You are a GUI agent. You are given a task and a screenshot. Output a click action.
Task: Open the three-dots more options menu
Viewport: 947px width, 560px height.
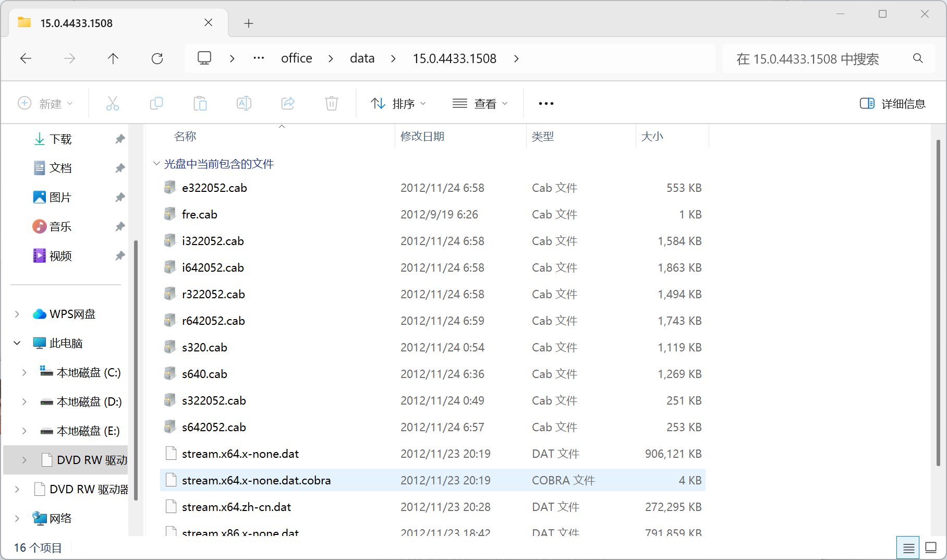point(546,104)
